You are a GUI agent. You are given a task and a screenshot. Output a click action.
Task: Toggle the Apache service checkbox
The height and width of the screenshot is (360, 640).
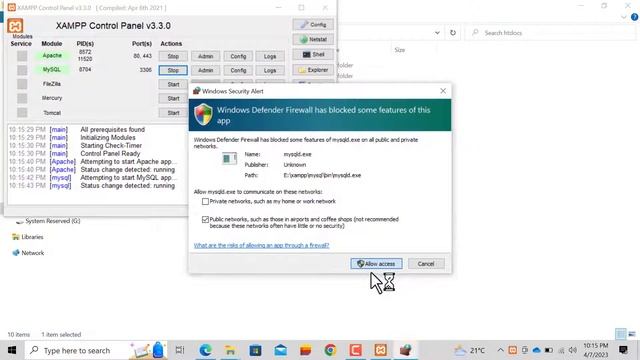[x=22, y=56]
